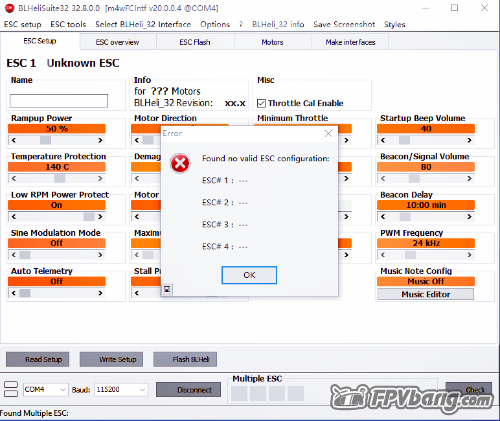Toggle Throttle Cal Enable checkbox
The width and height of the screenshot is (500, 421).
click(261, 103)
